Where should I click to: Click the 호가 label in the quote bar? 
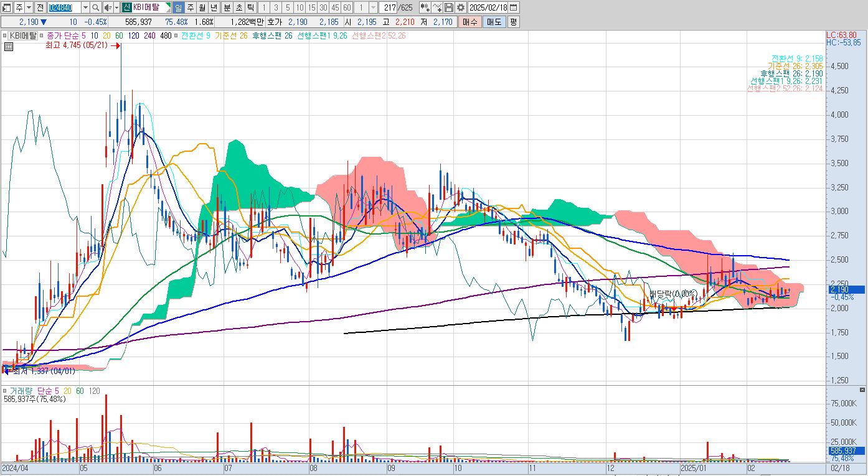pyautogui.click(x=274, y=22)
